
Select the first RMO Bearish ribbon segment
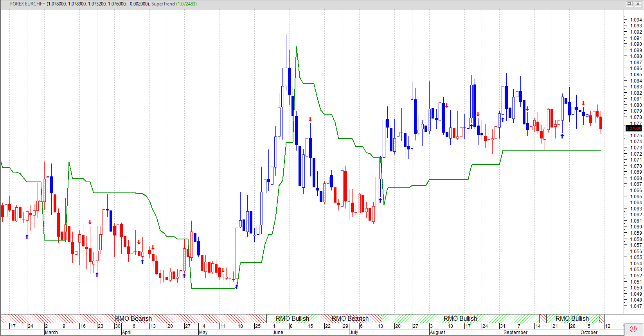[133, 318]
